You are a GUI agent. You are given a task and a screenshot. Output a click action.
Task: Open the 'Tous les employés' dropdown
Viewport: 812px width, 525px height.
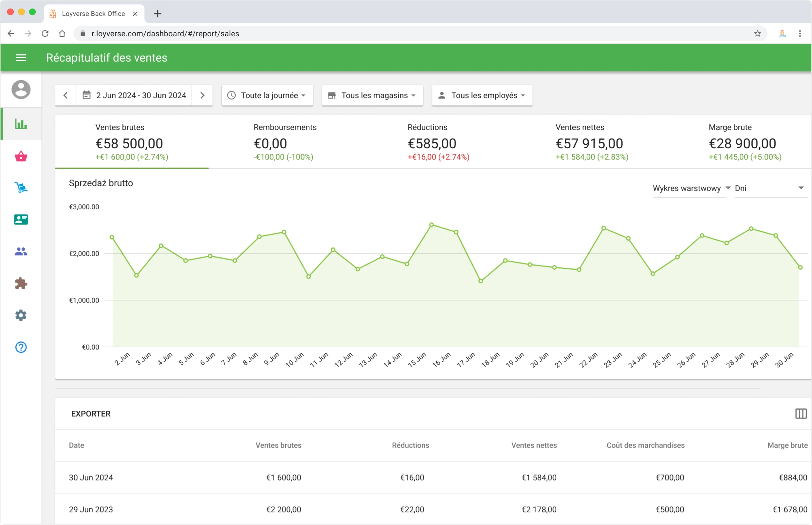[x=481, y=96]
